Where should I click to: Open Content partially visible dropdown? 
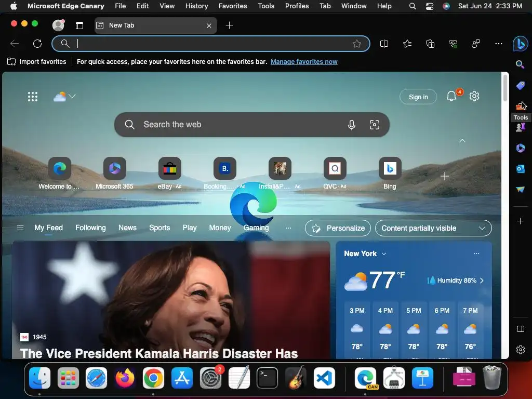click(433, 228)
